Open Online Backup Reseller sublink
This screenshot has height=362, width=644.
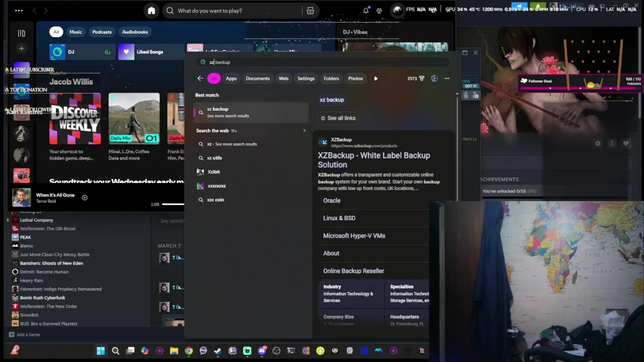pyautogui.click(x=354, y=271)
